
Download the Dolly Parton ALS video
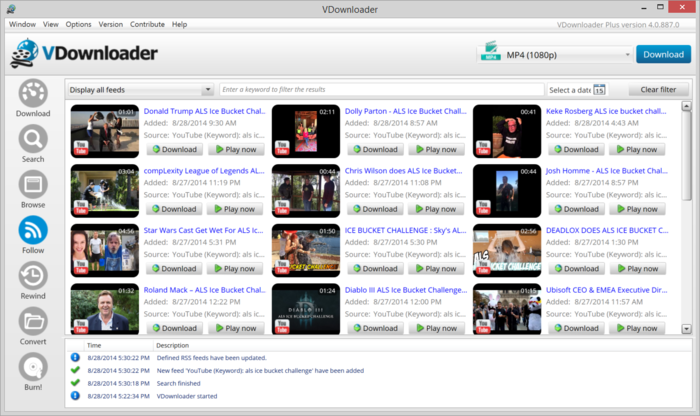click(x=375, y=150)
